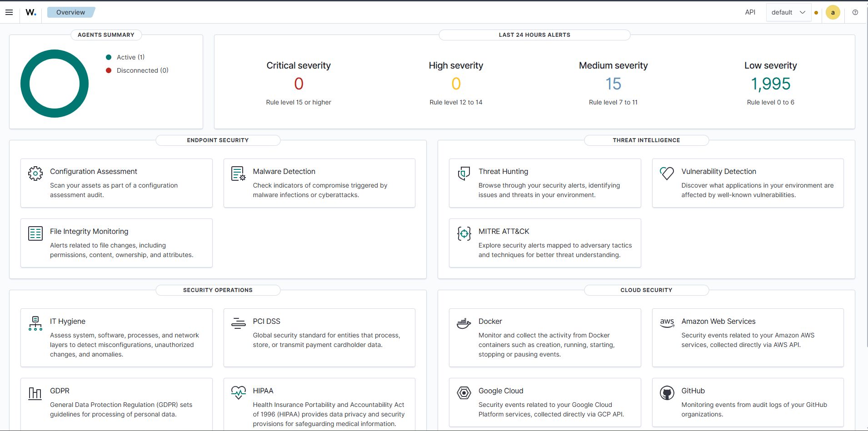Click the MITRE ATT&CK target icon
The height and width of the screenshot is (431, 868).
point(464,233)
